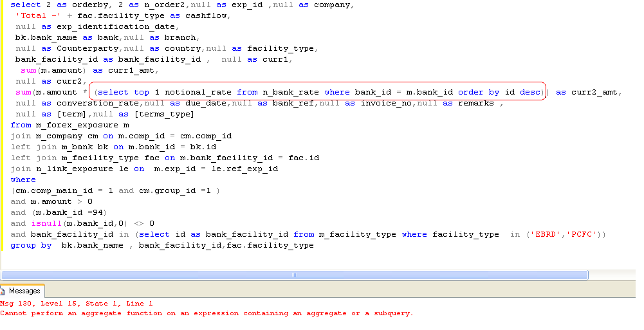Image resolution: width=644 pixels, height=330 pixels.
Task: Click the 'Total -' string literal
Action: click(x=39, y=15)
